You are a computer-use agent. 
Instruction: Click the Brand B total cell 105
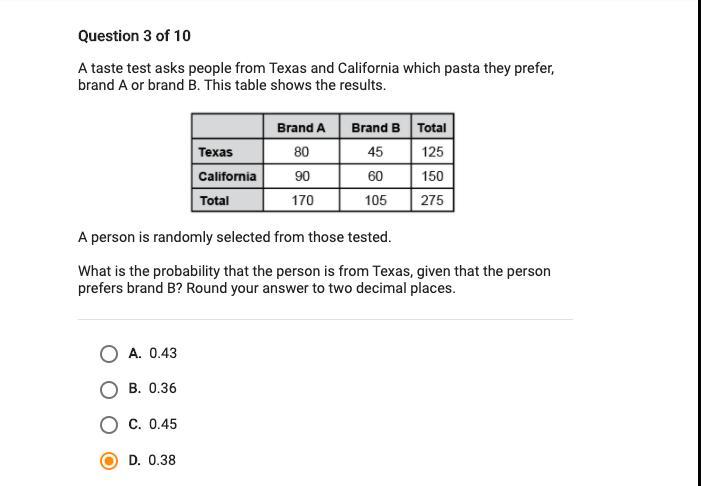[375, 200]
